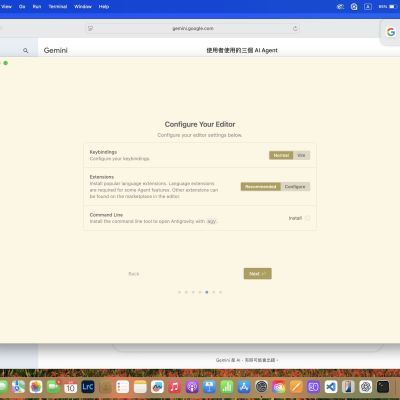Click the reload page icon in address bar
Viewport: 400px width, 400px height.
click(295, 29)
